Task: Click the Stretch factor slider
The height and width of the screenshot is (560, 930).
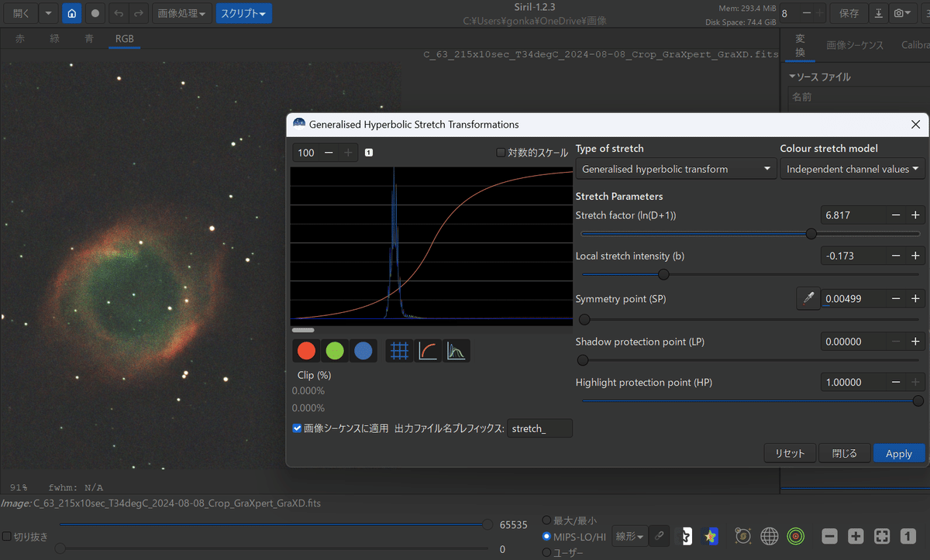Action: 750,233
